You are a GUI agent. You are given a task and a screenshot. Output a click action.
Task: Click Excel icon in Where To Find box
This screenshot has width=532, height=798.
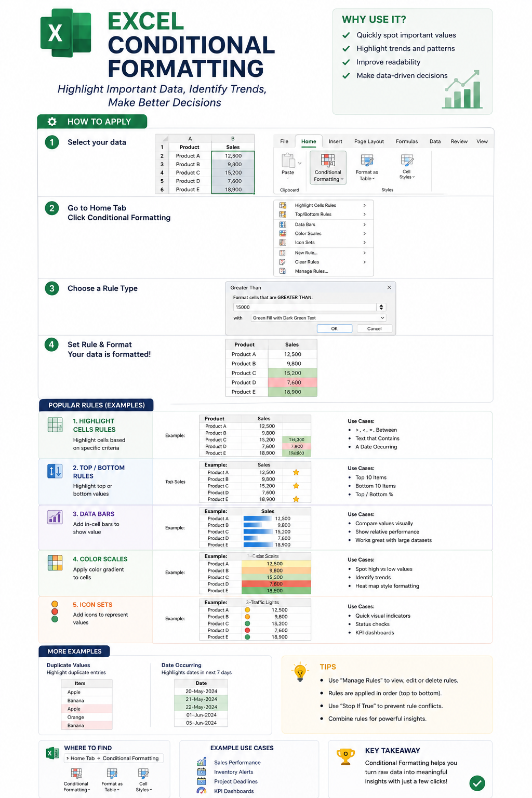pos(52,753)
